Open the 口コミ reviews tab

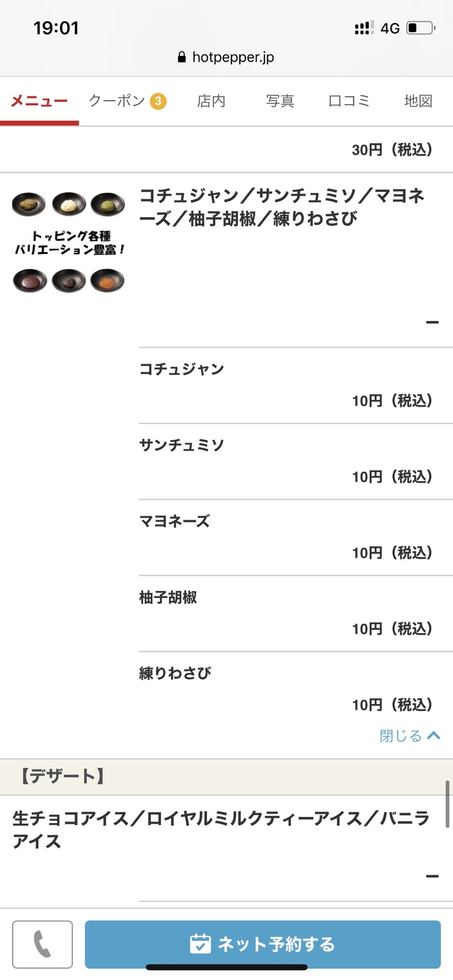click(x=349, y=101)
